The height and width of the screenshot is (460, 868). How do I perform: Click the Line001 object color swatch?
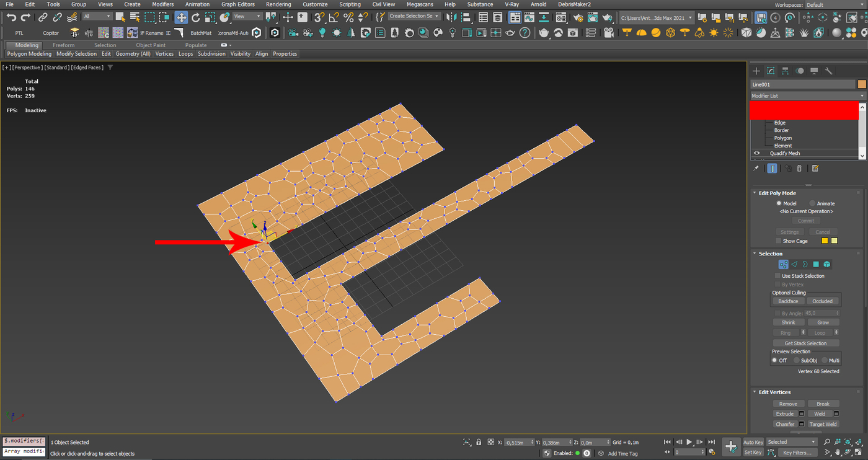tap(862, 84)
